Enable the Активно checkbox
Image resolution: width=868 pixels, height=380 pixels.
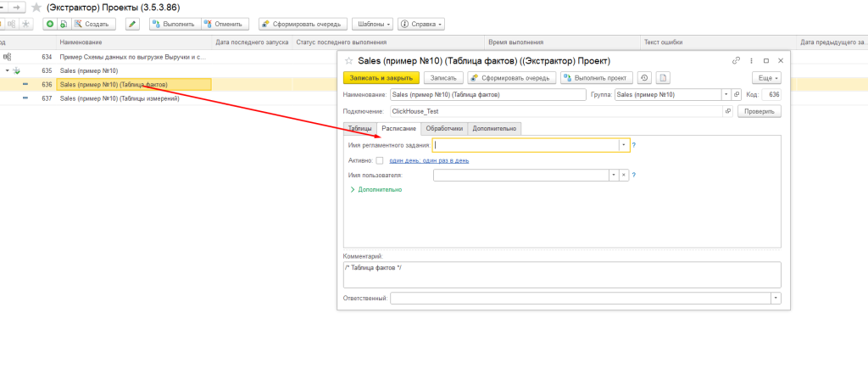pyautogui.click(x=379, y=160)
